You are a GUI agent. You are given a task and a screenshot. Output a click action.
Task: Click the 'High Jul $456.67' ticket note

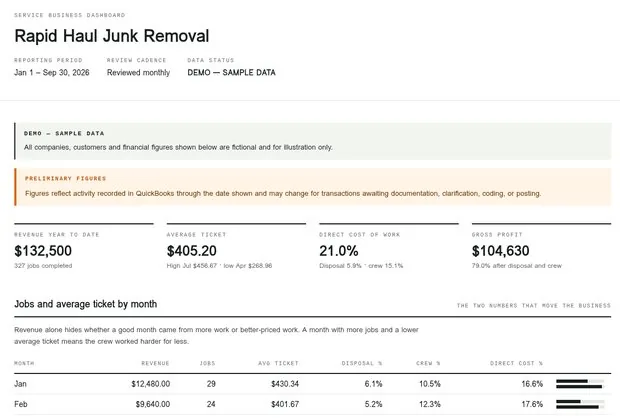pyautogui.click(x=192, y=266)
